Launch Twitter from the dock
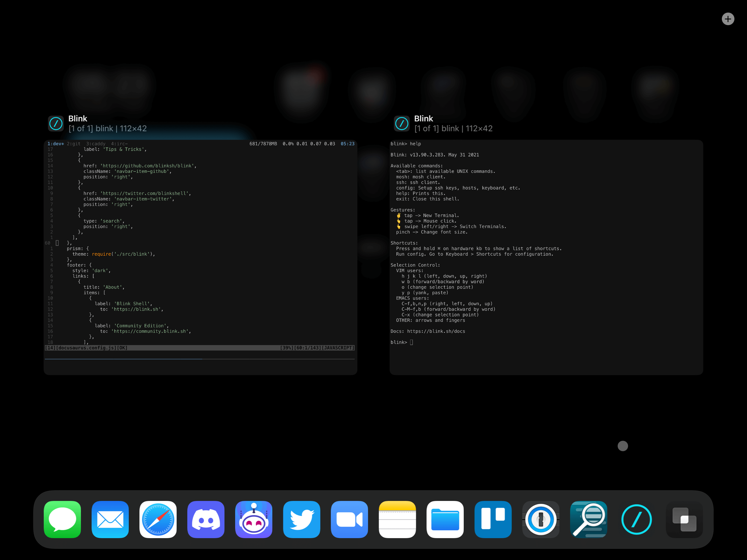The width and height of the screenshot is (747, 560). (x=302, y=519)
